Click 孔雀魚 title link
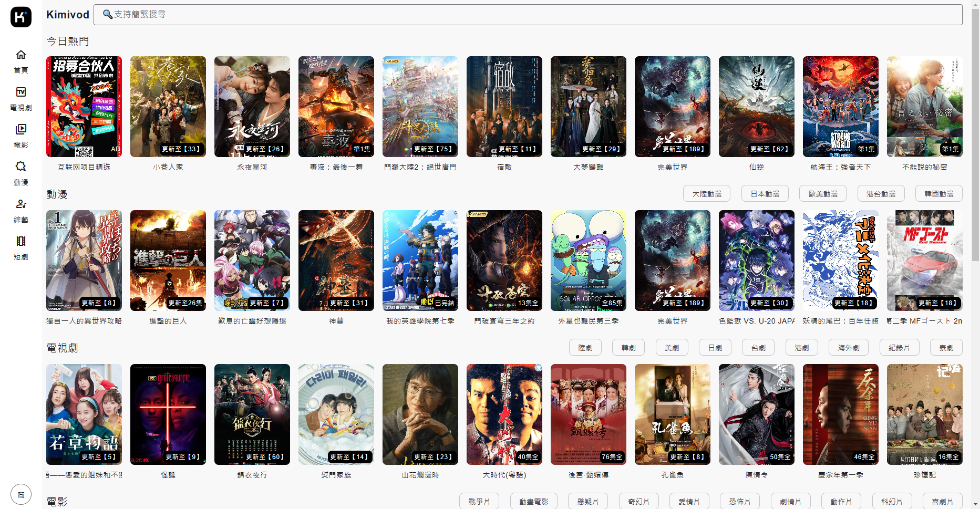 tap(673, 475)
